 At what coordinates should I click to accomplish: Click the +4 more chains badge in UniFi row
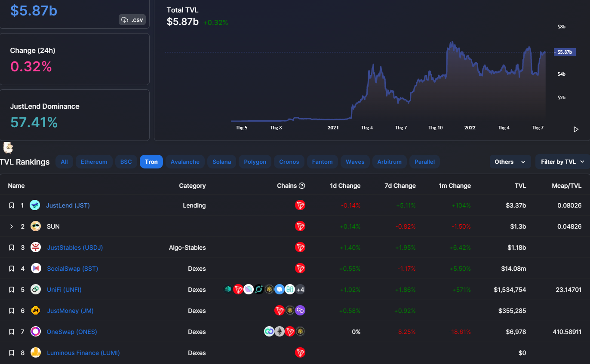click(300, 290)
